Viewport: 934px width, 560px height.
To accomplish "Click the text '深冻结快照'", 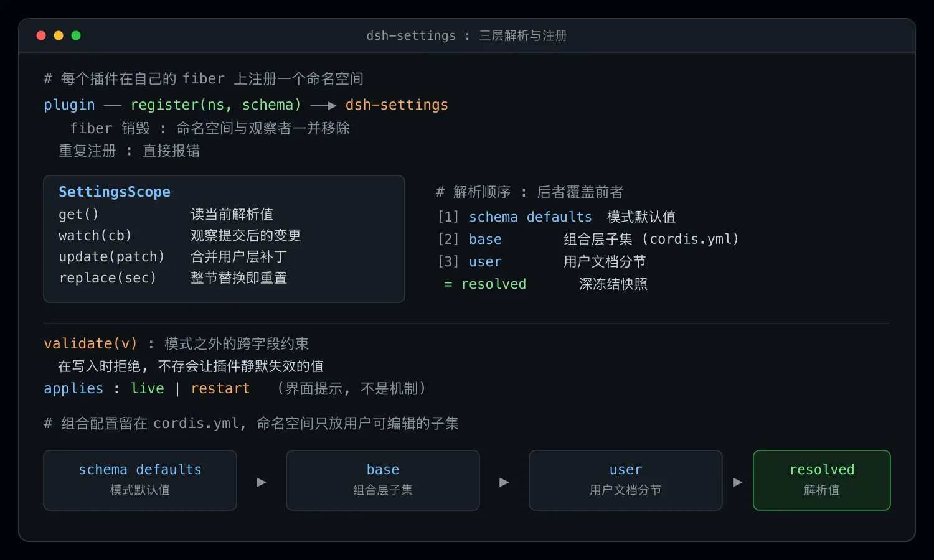I will [613, 284].
